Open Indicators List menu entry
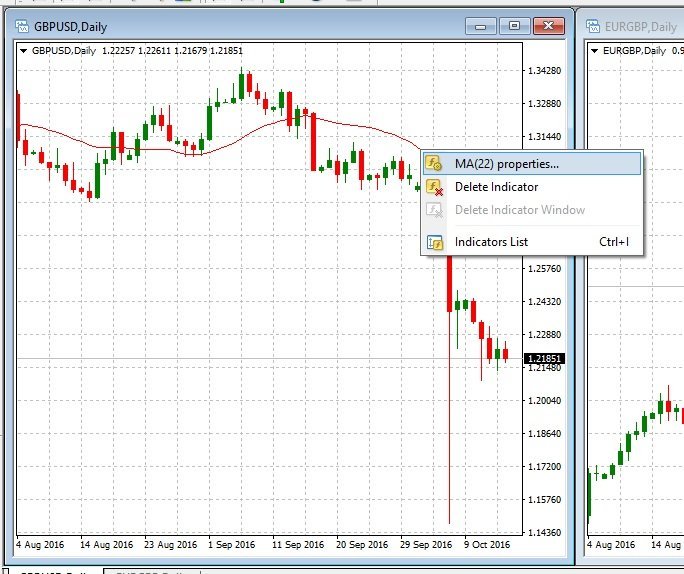This screenshot has height=574, width=684. coord(532,242)
